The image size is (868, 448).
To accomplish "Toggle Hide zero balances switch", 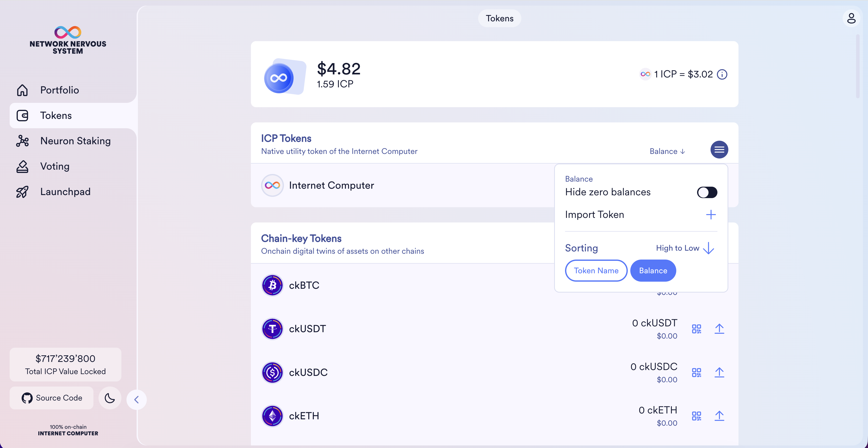I will coord(706,193).
